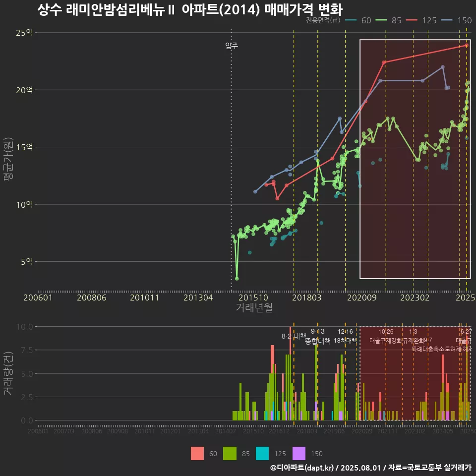The height and width of the screenshot is (476, 476).
Task: Click the 전용면적(㎡) legend title
Action: point(323,20)
